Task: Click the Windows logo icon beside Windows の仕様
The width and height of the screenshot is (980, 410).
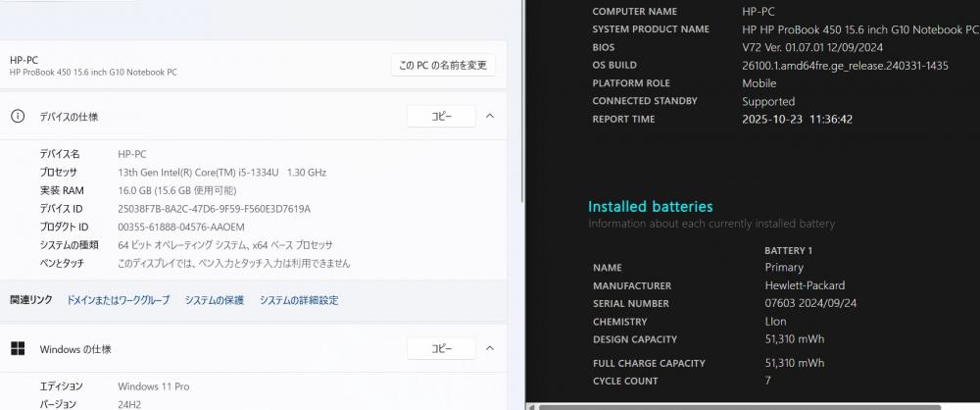Action: 18,349
